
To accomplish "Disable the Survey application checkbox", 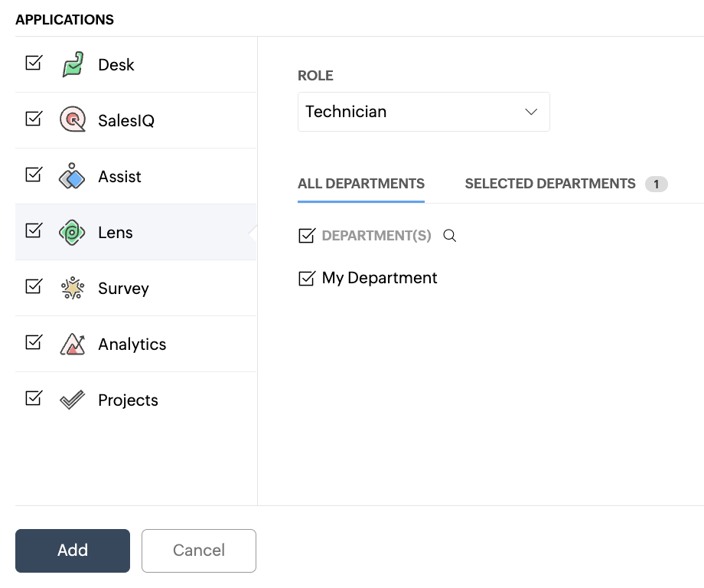I will click(34, 286).
